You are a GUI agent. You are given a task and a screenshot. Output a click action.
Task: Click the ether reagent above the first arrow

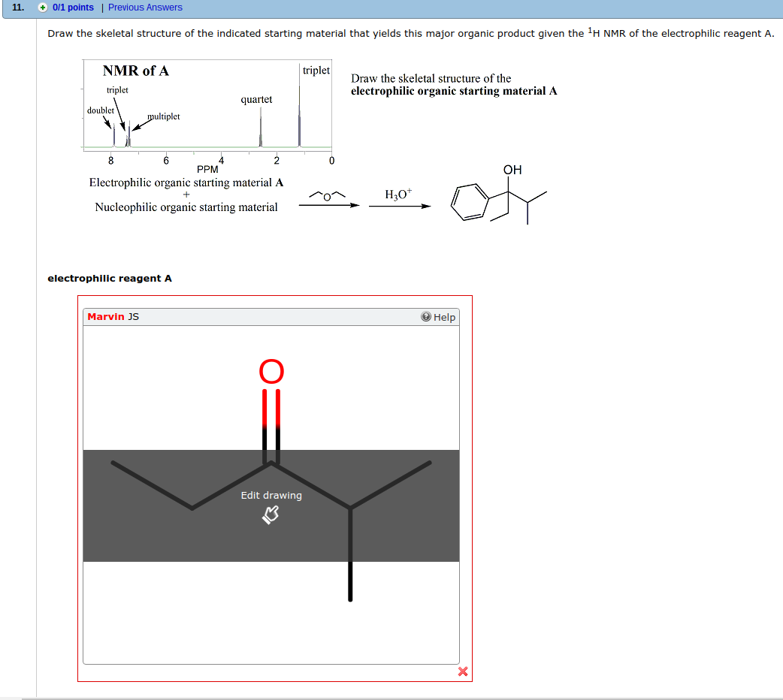[325, 194]
